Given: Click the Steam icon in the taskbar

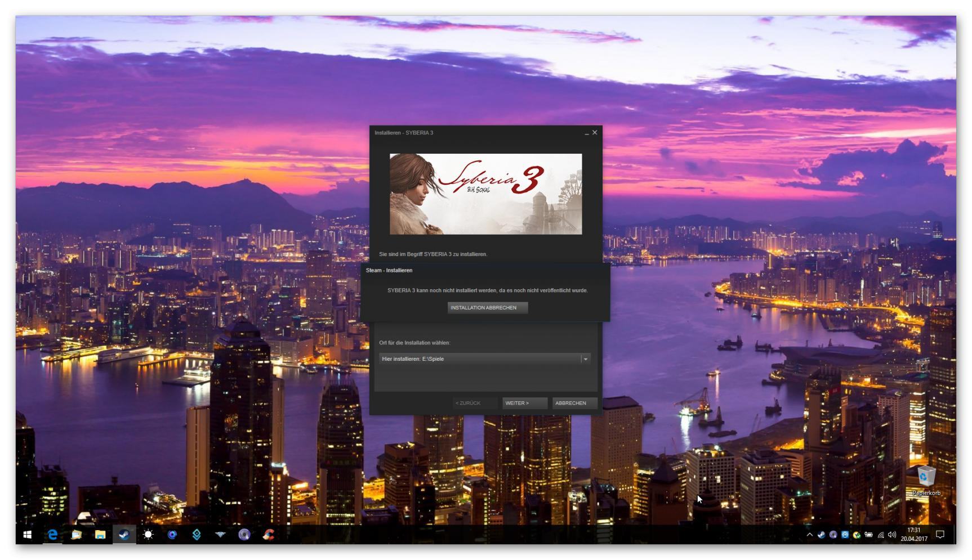Looking at the screenshot, I should [x=124, y=535].
